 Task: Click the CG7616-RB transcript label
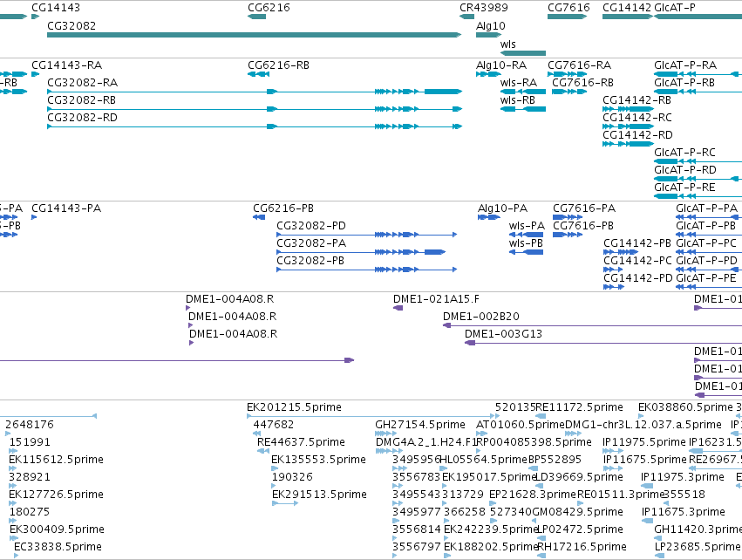[x=583, y=83]
